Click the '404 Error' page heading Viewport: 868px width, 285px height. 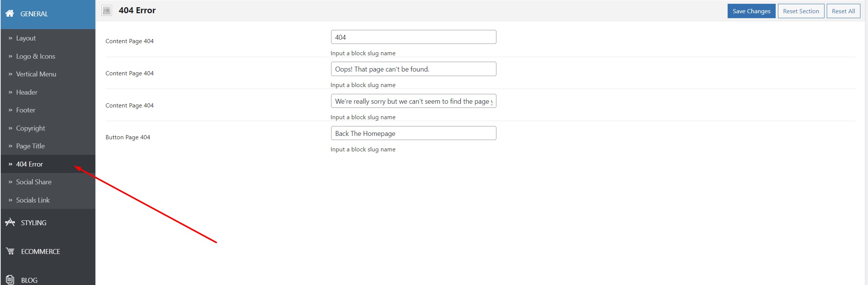point(137,11)
